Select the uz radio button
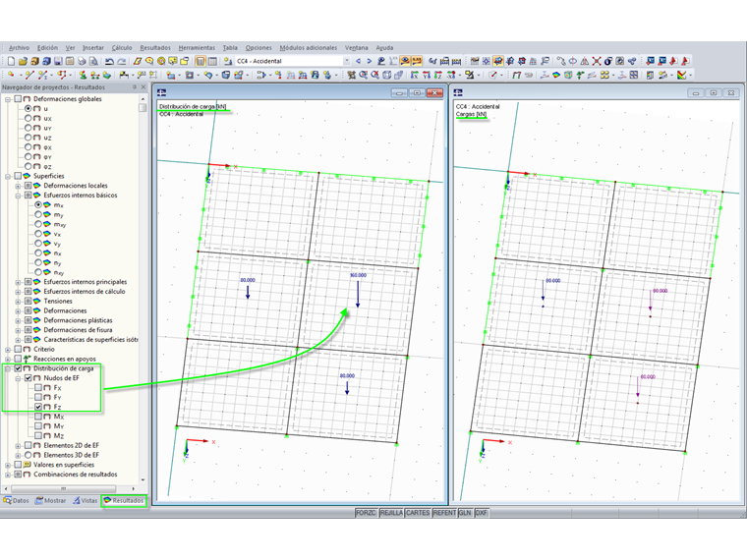 [29, 138]
